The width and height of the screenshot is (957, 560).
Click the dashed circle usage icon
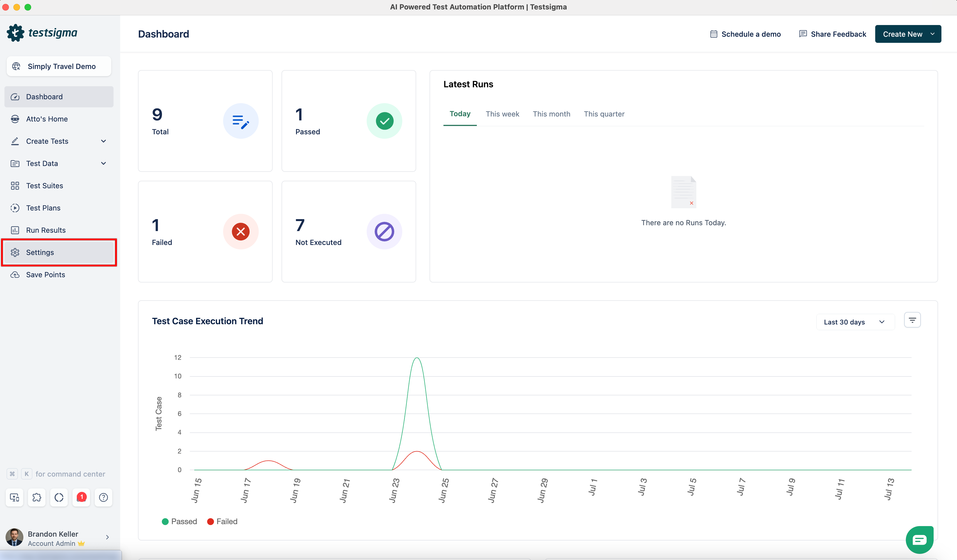point(59,497)
